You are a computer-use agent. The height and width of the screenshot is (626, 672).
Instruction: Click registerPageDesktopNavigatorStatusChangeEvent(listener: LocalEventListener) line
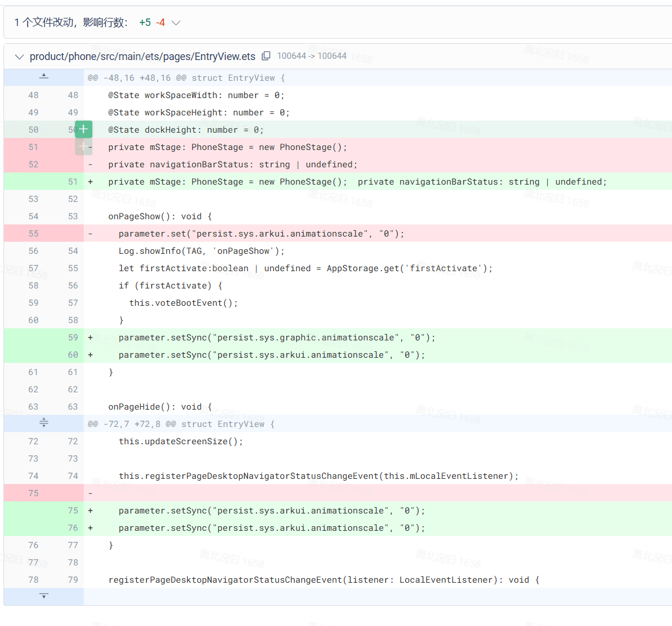323,580
